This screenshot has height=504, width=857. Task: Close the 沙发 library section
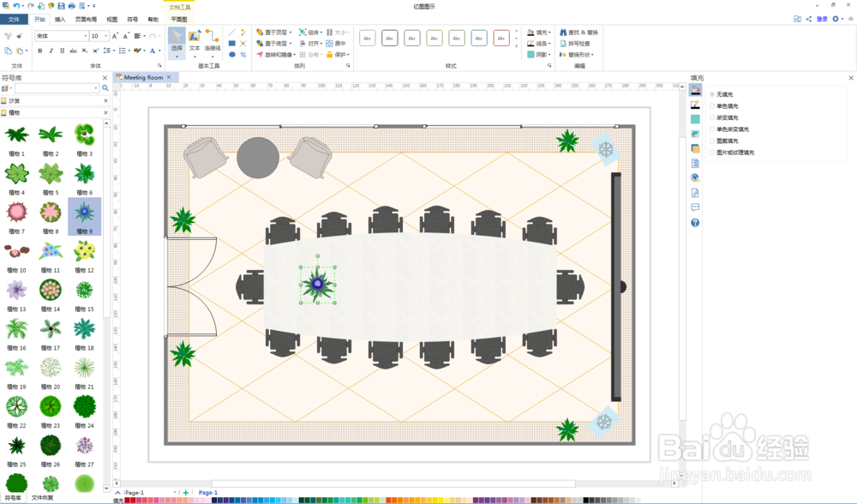coord(106,100)
